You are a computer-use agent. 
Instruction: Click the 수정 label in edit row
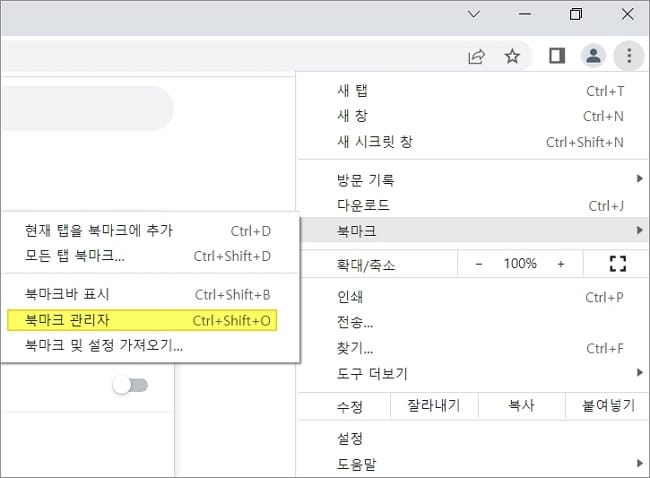pos(350,406)
